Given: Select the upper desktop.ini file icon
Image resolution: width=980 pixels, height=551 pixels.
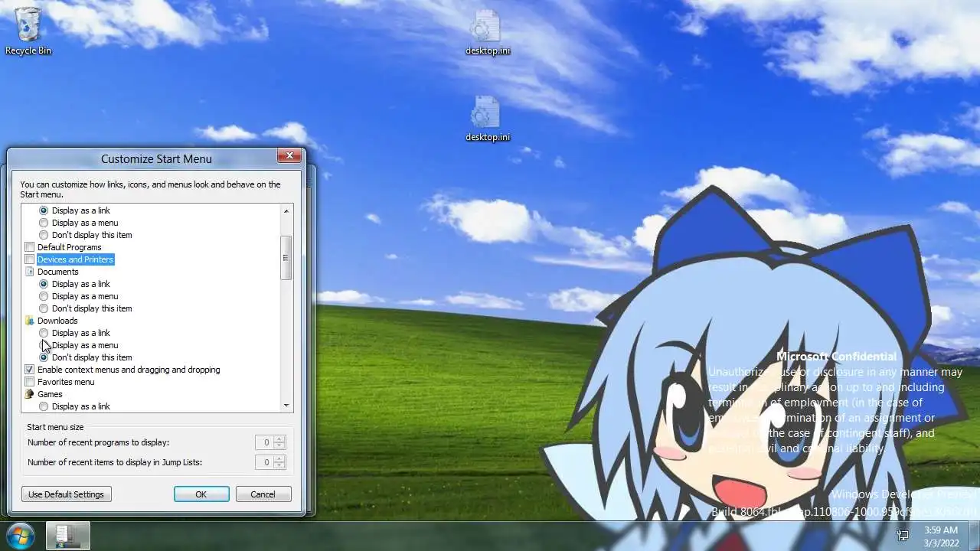Looking at the screenshot, I should pos(488,33).
